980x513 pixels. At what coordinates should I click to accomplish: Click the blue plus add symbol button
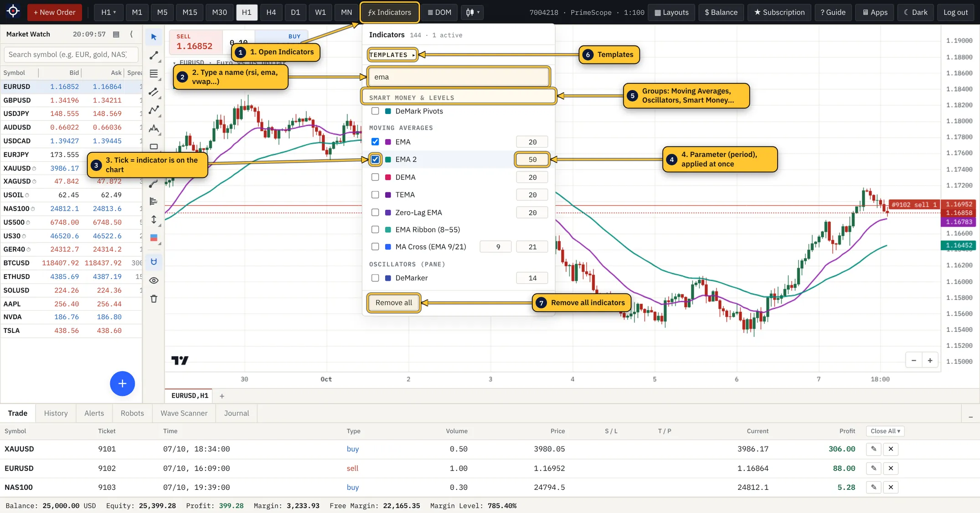tap(122, 383)
